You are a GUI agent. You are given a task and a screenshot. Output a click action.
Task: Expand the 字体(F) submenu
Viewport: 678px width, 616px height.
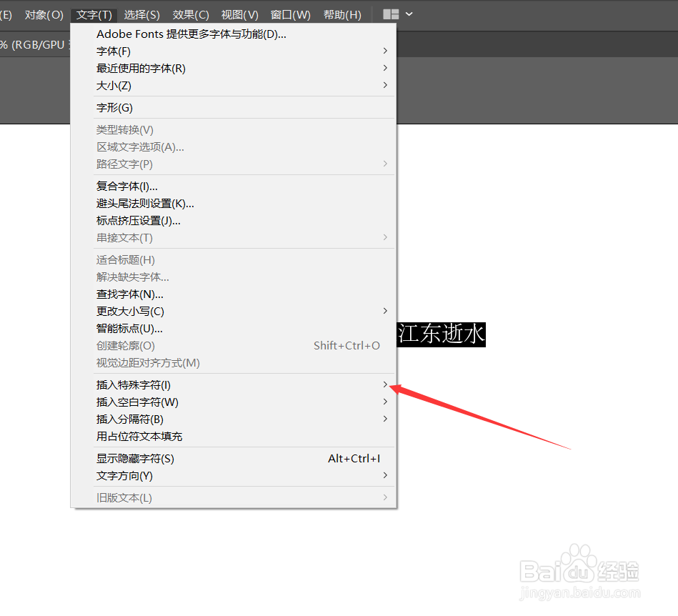tap(234, 51)
